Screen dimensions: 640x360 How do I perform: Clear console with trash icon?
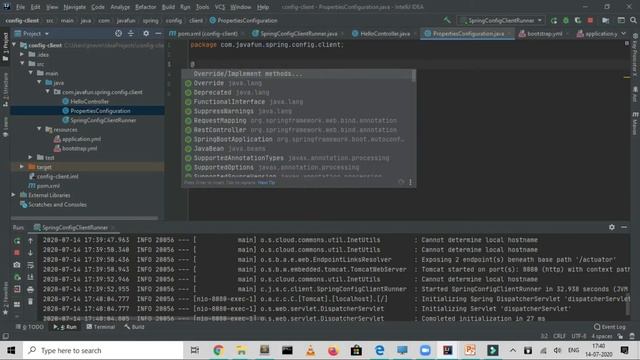(x=30, y=302)
